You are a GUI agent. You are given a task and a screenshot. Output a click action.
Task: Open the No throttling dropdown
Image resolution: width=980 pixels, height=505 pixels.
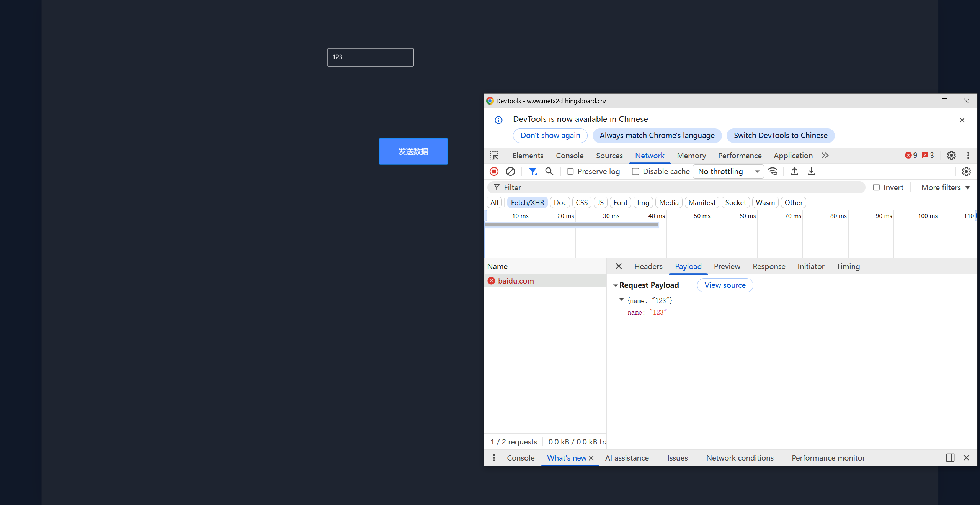728,171
